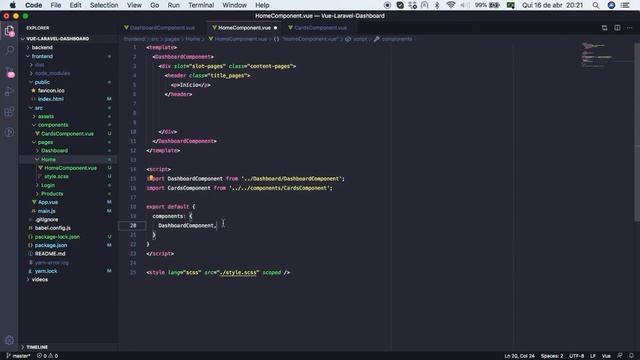Expand the Products folder

[52, 193]
